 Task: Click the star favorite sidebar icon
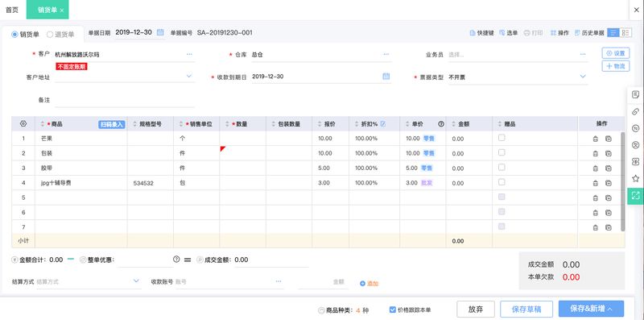(x=635, y=178)
